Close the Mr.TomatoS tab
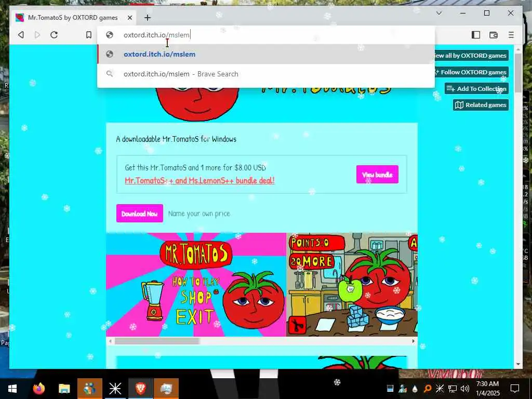532x399 pixels. coord(129,18)
